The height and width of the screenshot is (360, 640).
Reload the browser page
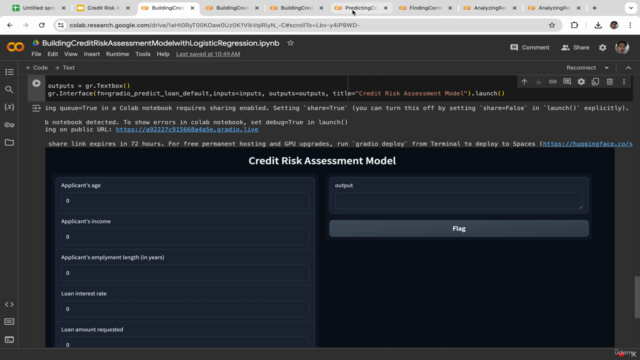click(42, 25)
